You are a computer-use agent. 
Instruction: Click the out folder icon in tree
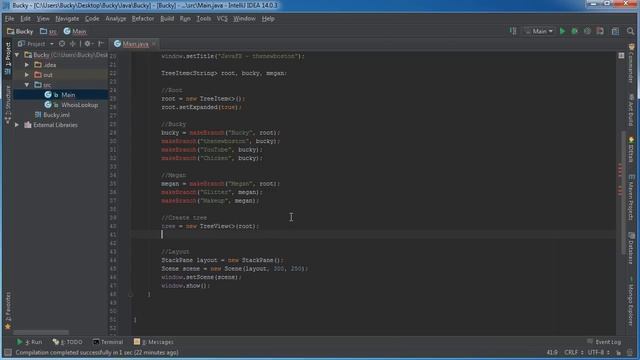click(38, 75)
